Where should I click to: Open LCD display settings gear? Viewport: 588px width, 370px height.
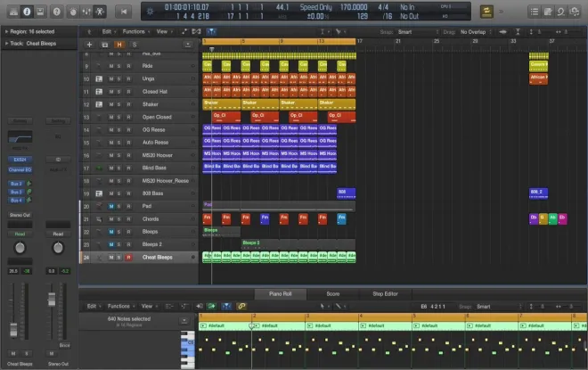(x=150, y=12)
